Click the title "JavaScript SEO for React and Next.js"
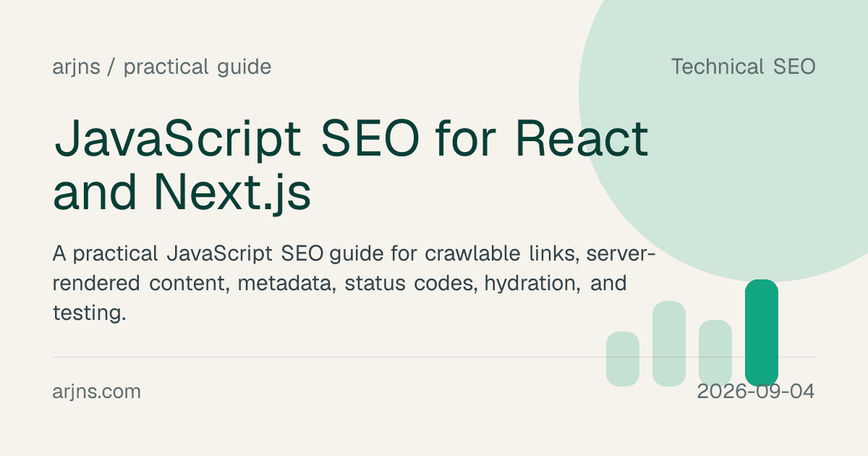 pyautogui.click(x=351, y=166)
